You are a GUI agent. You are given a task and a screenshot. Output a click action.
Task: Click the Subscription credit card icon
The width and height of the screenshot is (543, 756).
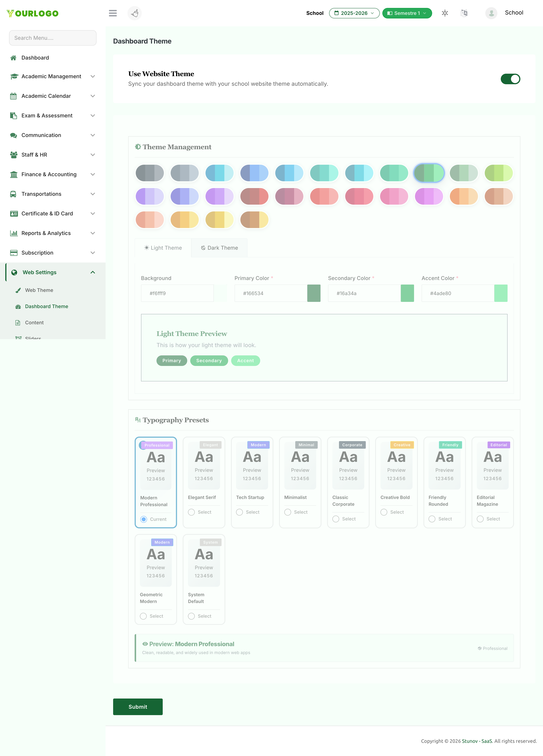tap(14, 253)
